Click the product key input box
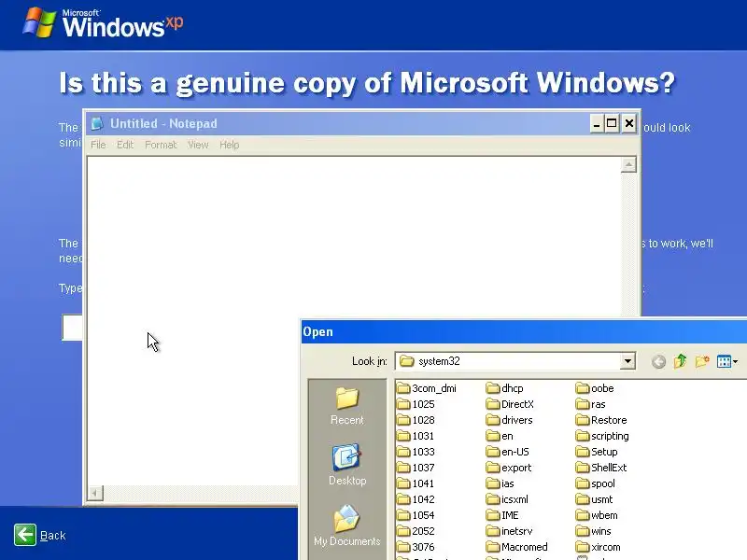The image size is (747, 560). click(72, 328)
